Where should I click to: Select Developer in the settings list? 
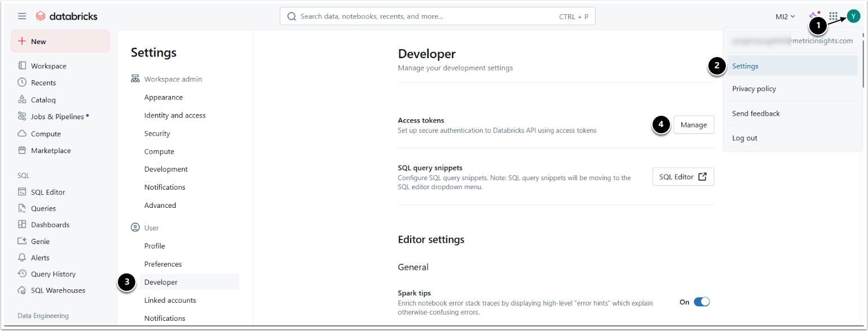(161, 282)
